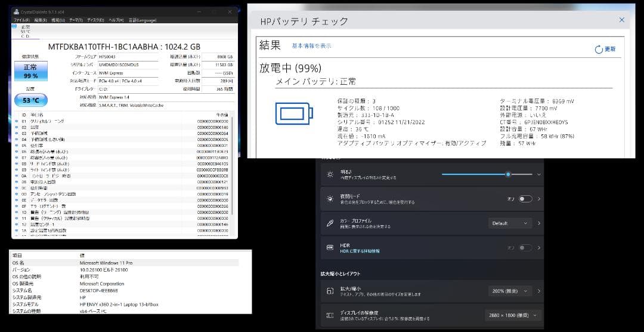This screenshot has height=332, width=644.
Task: Open the 編集(E) menu in CrystalDiskInfo
Action: (x=41, y=20)
